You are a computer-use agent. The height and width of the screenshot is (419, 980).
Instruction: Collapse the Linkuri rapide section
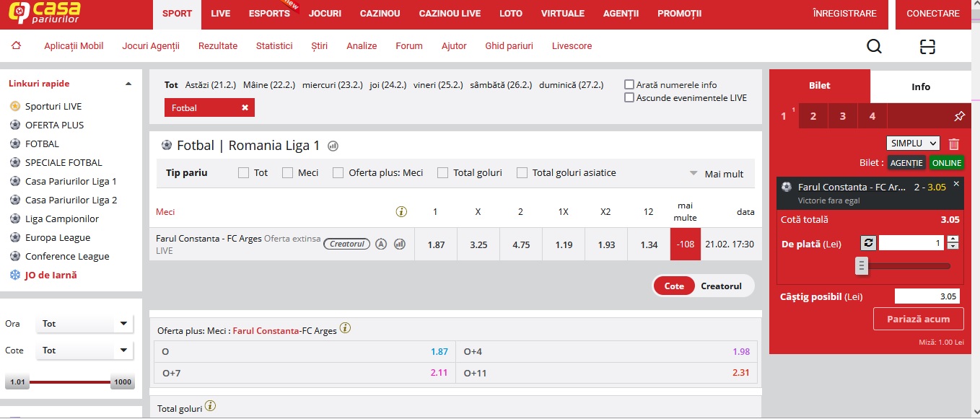[x=128, y=84]
